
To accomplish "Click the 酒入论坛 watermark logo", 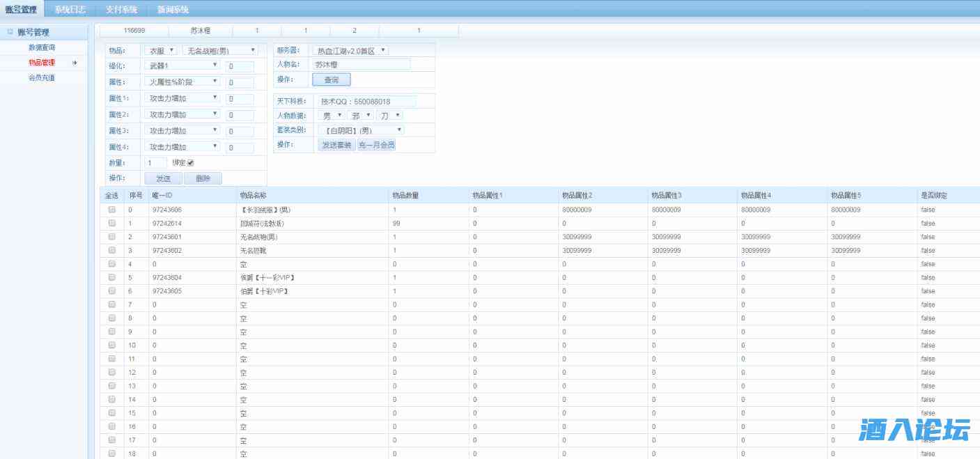I will point(914,430).
